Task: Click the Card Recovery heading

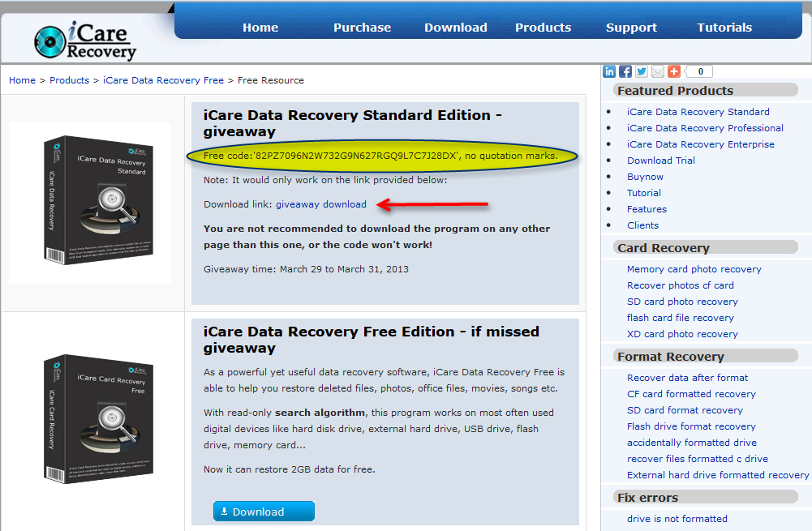Action: (663, 248)
